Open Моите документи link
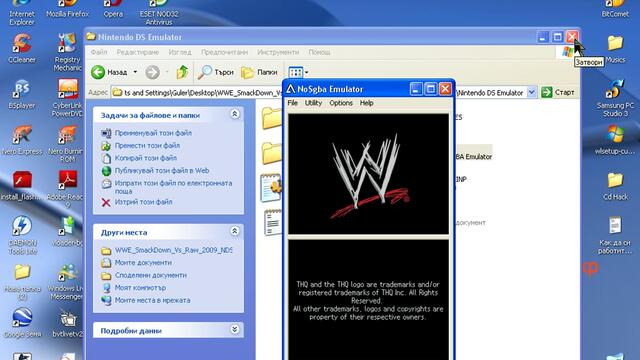The height and width of the screenshot is (360, 640). (x=143, y=263)
